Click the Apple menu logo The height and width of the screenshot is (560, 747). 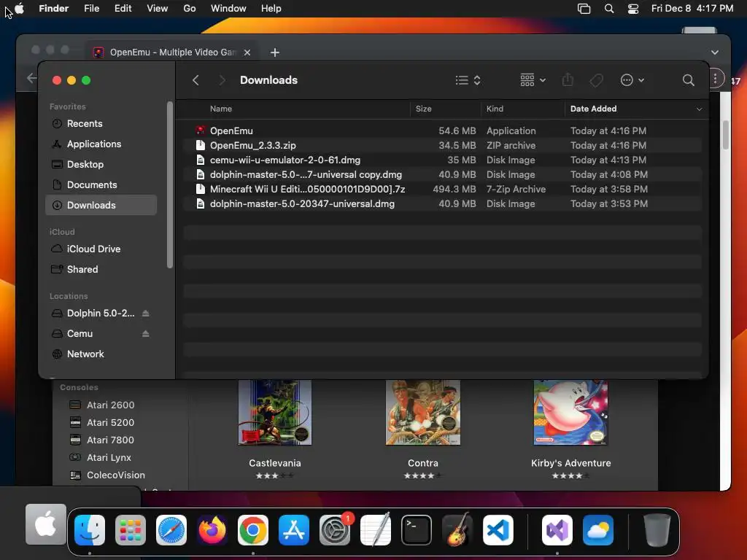(20, 8)
